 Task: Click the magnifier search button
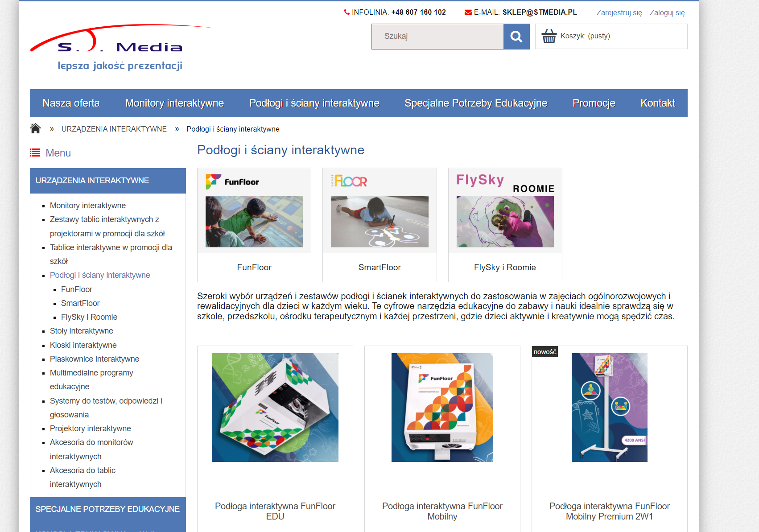[x=516, y=37]
